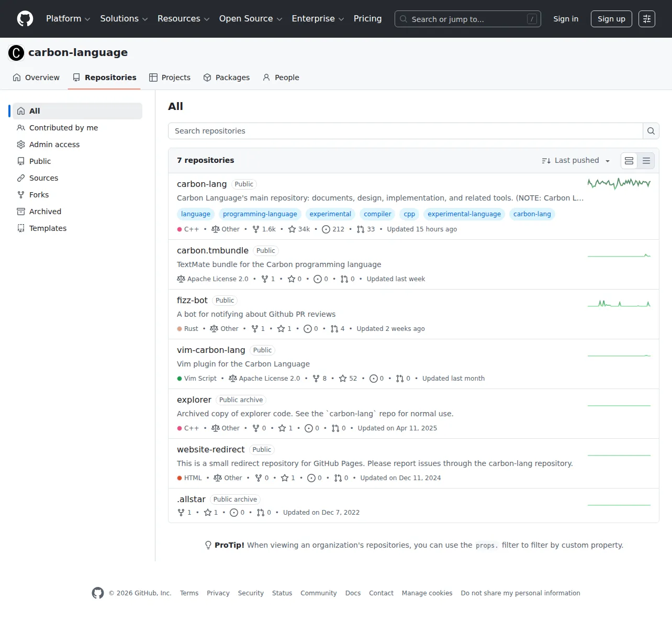Click the Sign up button
Screen dimensions: 672x621
[611, 19]
